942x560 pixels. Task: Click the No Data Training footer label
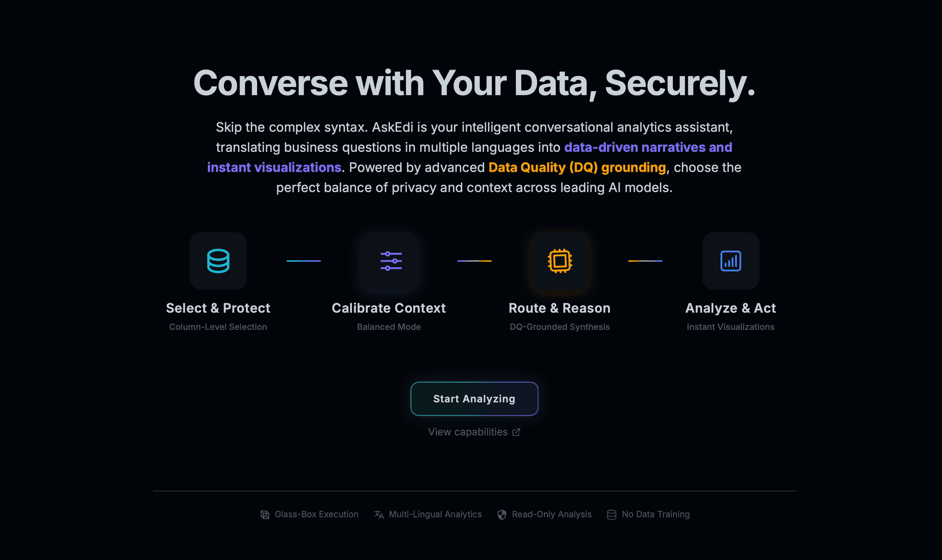pyautogui.click(x=656, y=514)
